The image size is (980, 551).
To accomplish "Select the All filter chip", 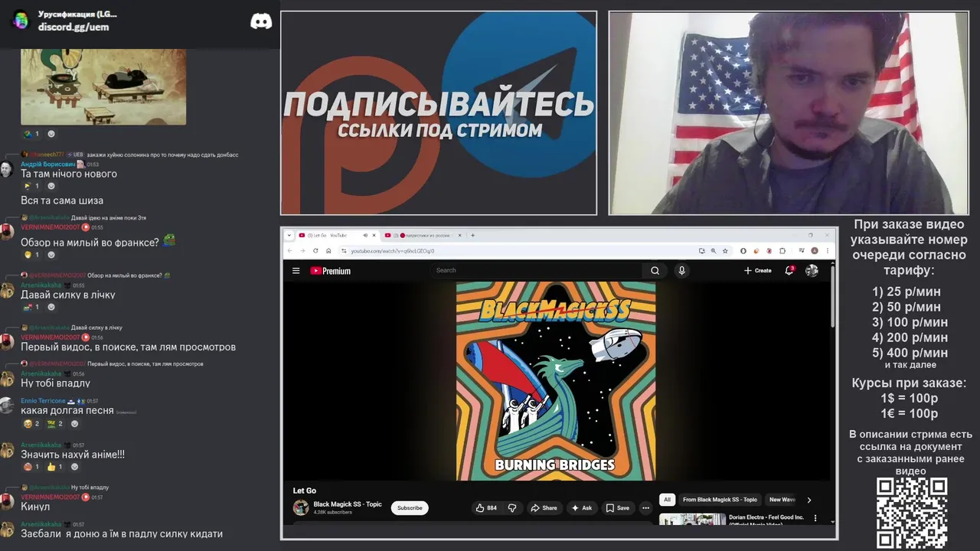I will click(667, 500).
